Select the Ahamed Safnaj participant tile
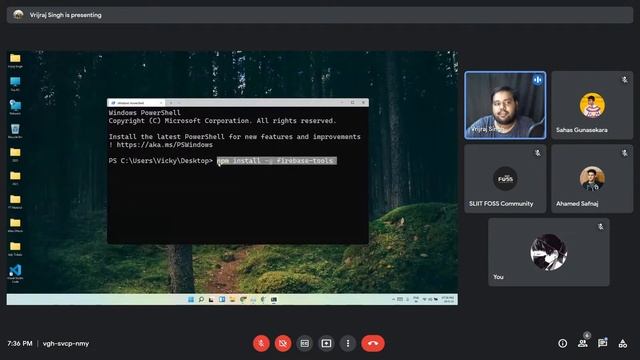The image size is (640, 360). point(592,178)
